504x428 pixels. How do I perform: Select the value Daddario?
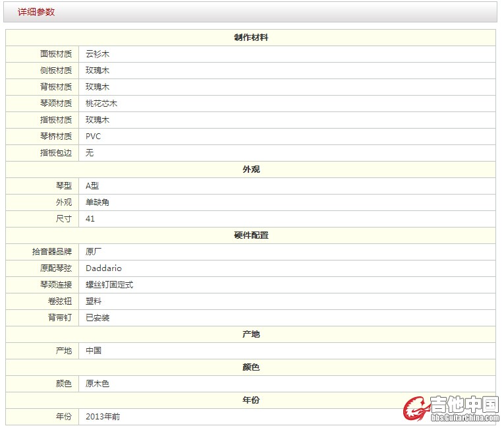tap(103, 268)
